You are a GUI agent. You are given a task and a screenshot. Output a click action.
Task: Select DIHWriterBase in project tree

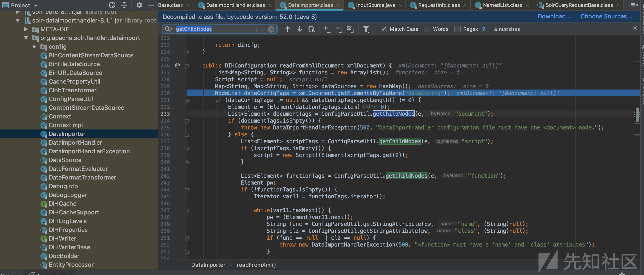pos(69,247)
